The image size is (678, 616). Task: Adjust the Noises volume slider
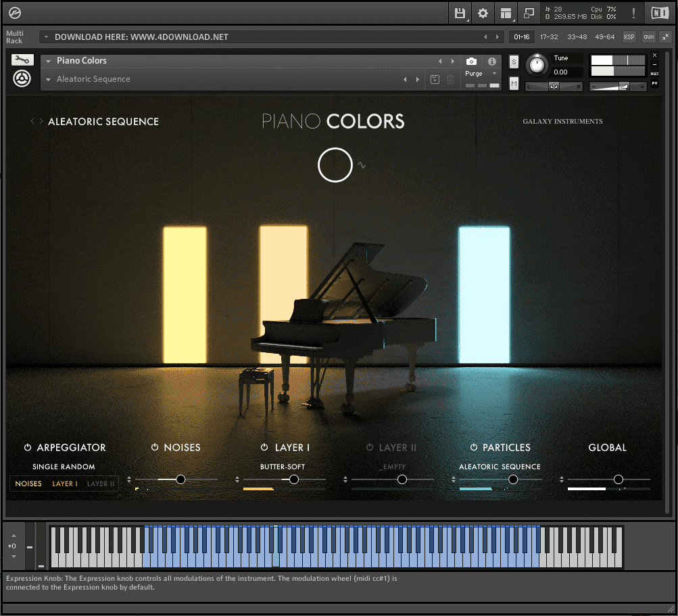[x=180, y=479]
